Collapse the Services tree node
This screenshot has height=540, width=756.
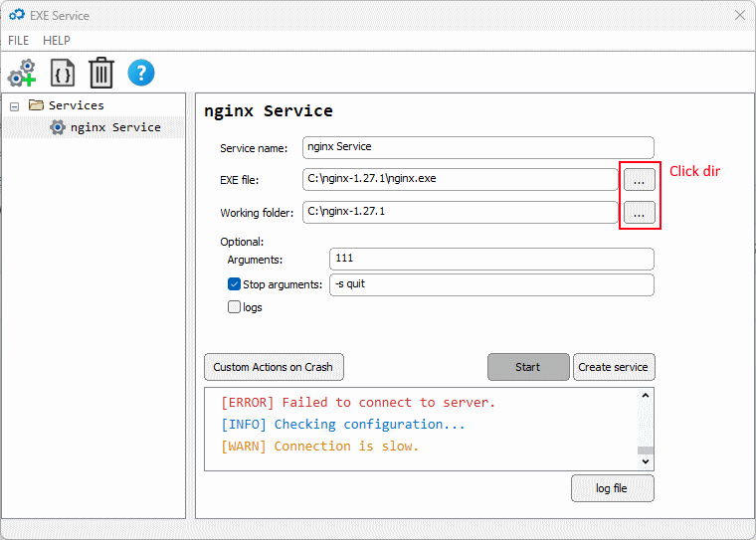pos(15,106)
